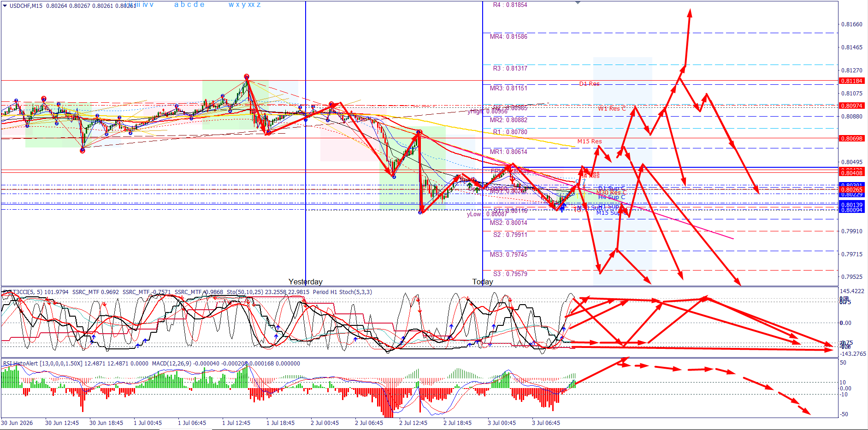Click the '30 Jun 2026' time axis label

pyautogui.click(x=17, y=423)
